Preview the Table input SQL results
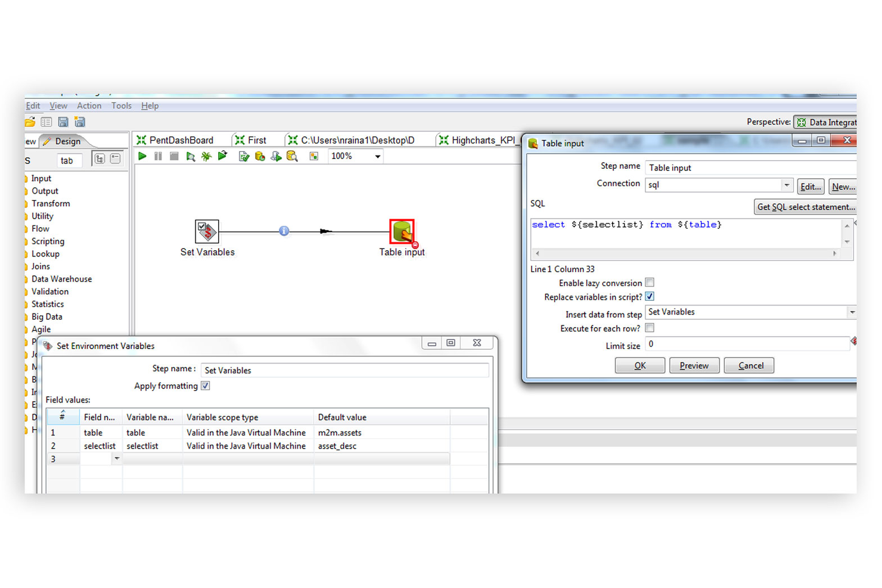Screen dimensions: 882x588 click(694, 365)
